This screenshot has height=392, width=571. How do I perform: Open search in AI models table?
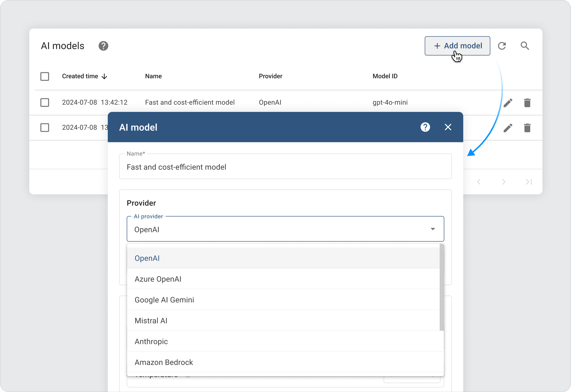coord(525,46)
